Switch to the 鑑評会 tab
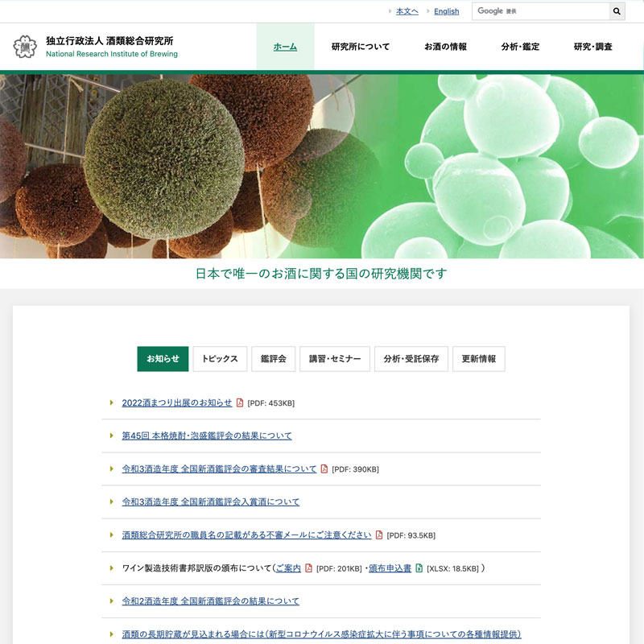This screenshot has height=644, width=644. click(x=273, y=359)
